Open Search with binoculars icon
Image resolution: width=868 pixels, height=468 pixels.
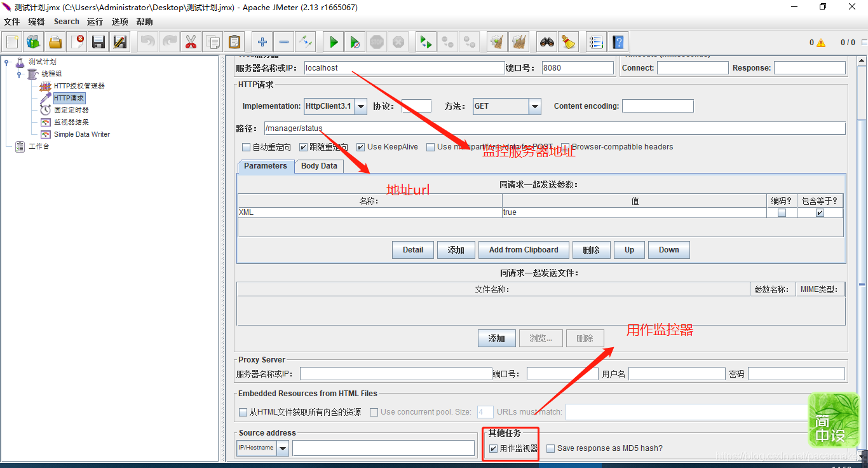pyautogui.click(x=546, y=43)
